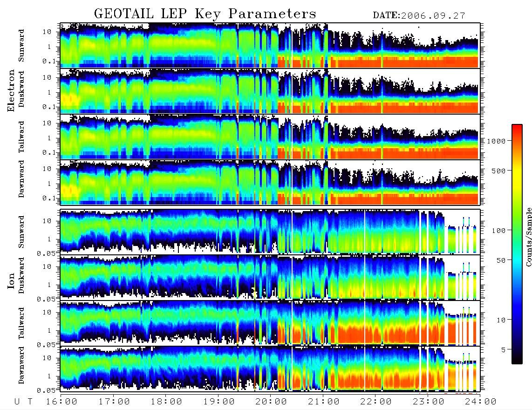Click the 50 tick on the color bar
Screen dimensions: 532x410
coord(500,260)
